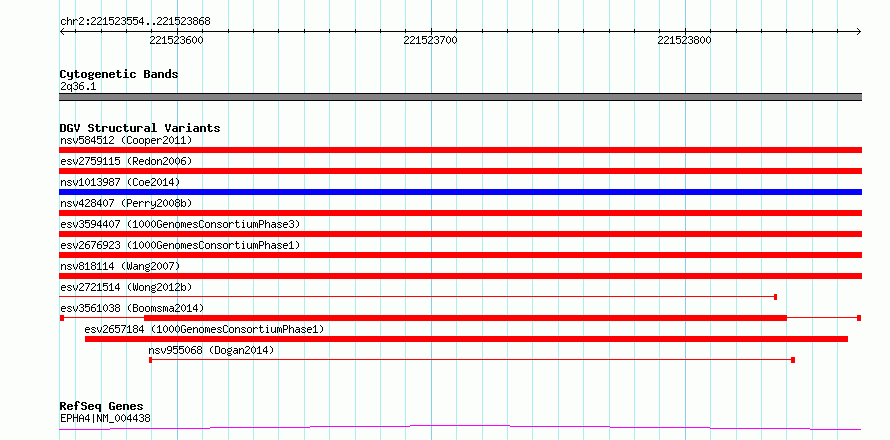Select the nsv584512 (Cooper2011) label
The width and height of the screenshot is (890, 440).
pyautogui.click(x=126, y=140)
